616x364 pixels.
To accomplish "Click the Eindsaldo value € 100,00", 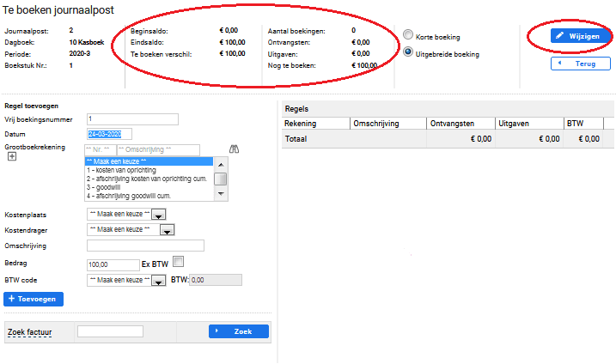I will pos(232,42).
